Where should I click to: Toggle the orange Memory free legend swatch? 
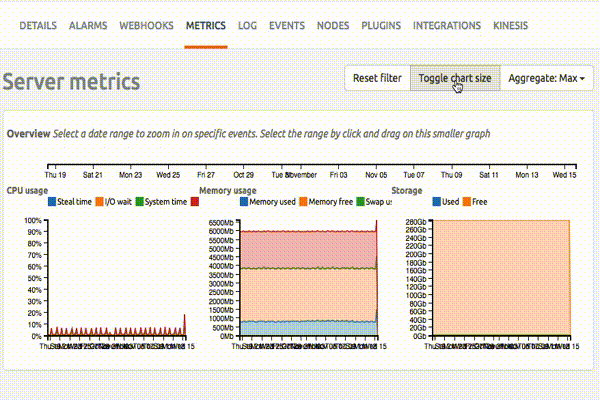[302, 201]
